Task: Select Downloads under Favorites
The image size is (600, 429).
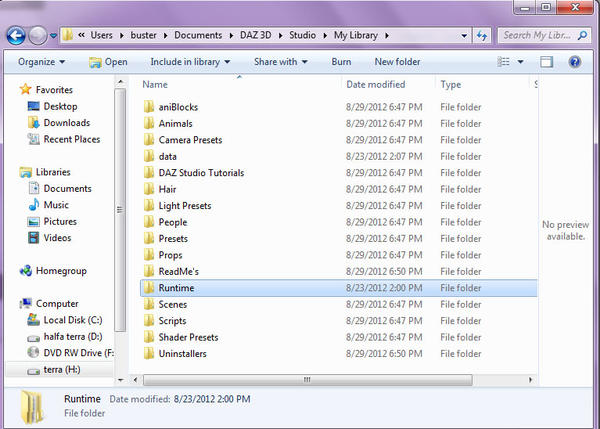Action: pos(67,122)
